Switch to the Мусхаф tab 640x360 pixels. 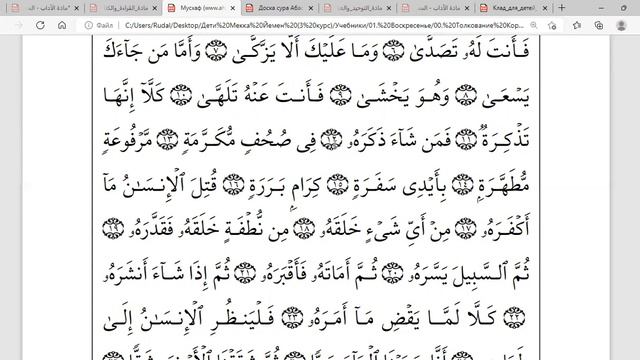pyautogui.click(x=202, y=8)
